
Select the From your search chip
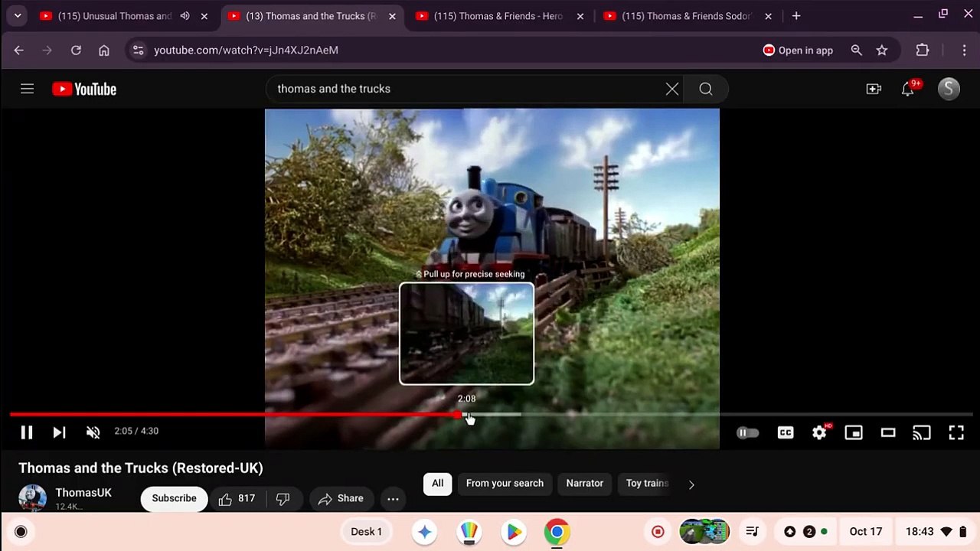[505, 484]
